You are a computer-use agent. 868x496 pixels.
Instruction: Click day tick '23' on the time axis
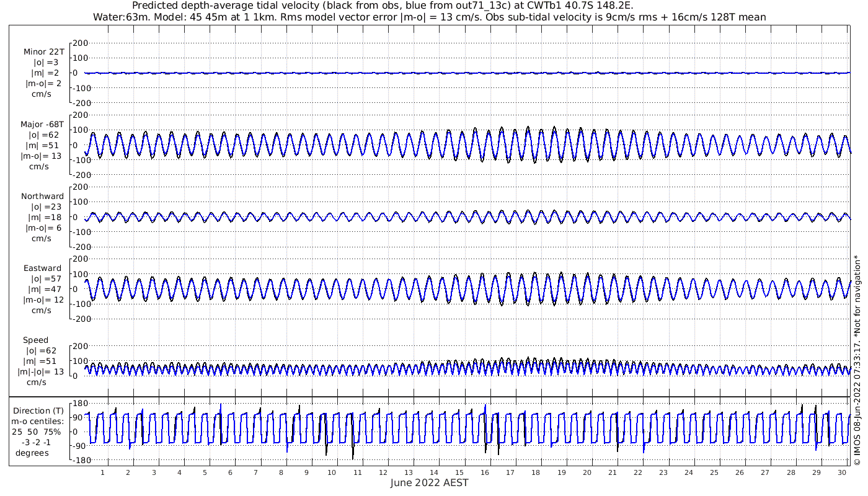663,472
